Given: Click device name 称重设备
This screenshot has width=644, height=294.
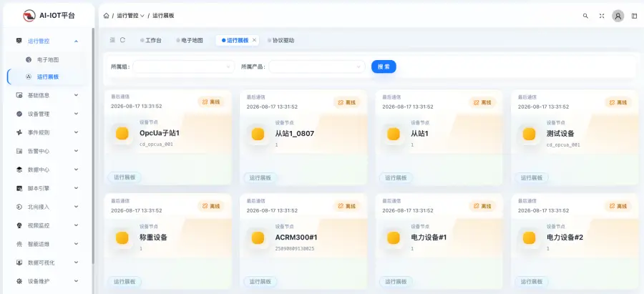Looking at the screenshot, I should pos(154,237).
